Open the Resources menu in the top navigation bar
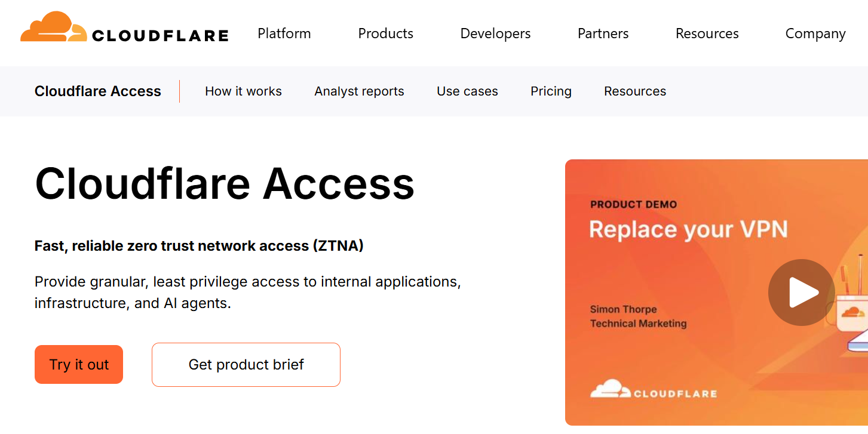Image resolution: width=868 pixels, height=434 pixels. 707,33
